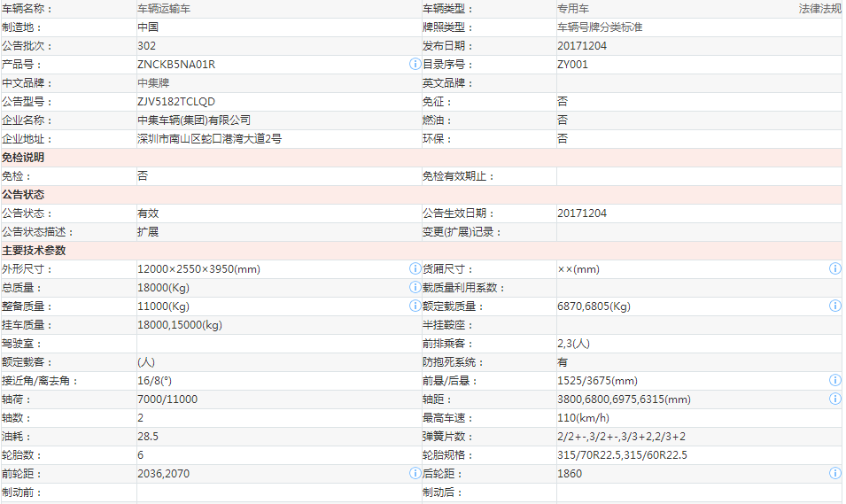
Task: Open info icon for 外形尺寸 12000×2550×3950
Action: 415,268
